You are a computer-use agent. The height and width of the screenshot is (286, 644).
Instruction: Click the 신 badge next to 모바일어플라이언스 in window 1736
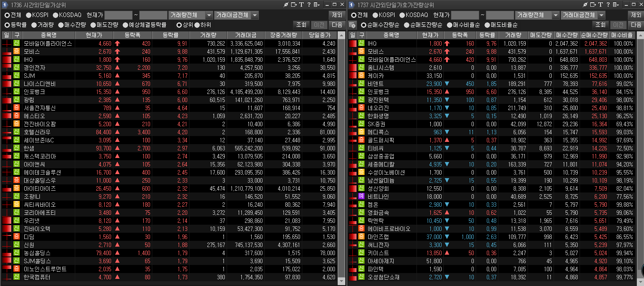(x=17, y=43)
